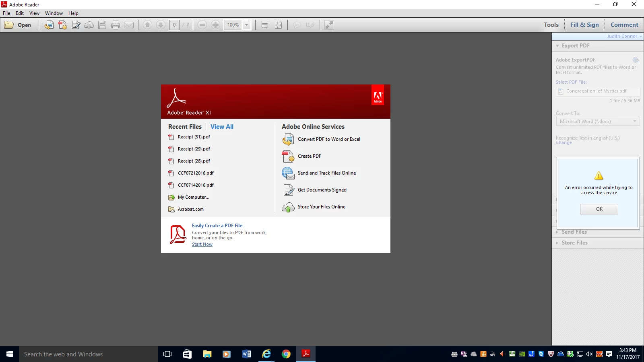644x362 pixels.
Task: Click the Windows Start button
Action: (10, 354)
